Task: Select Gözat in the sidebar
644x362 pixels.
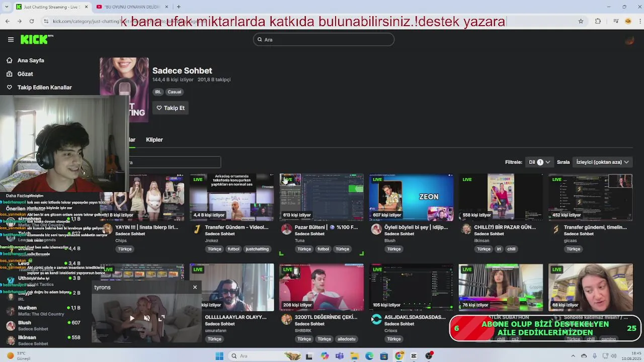Action: point(25,74)
